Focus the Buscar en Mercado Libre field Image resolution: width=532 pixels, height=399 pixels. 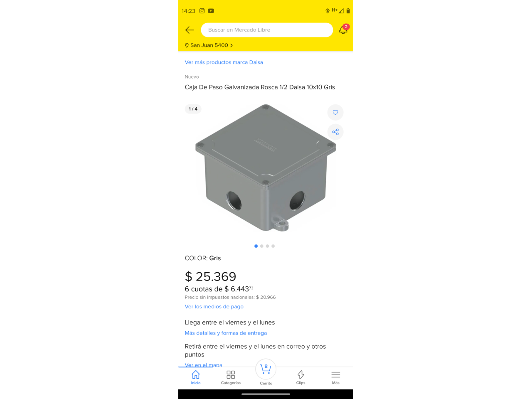267,30
